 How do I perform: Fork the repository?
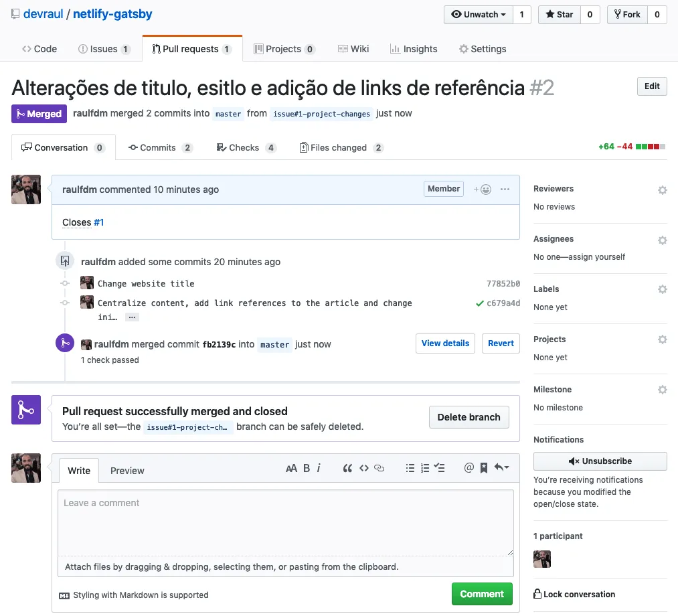[627, 15]
